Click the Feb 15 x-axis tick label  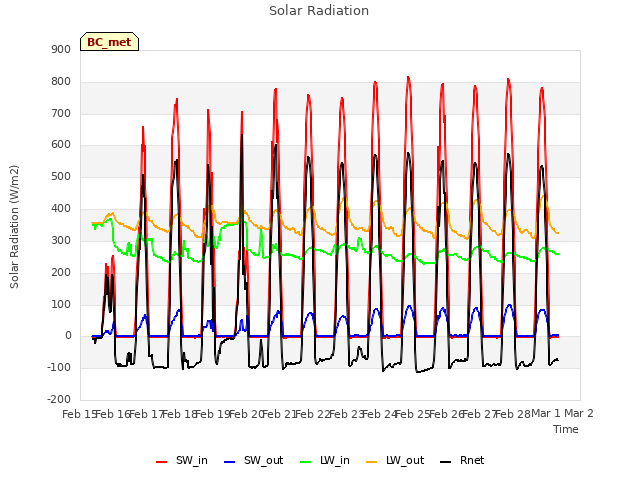point(79,414)
